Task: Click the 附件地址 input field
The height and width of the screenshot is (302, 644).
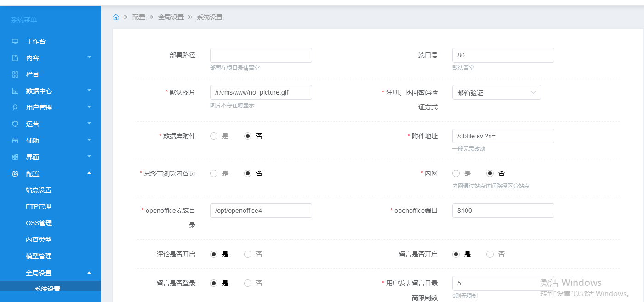Action: coord(503,136)
